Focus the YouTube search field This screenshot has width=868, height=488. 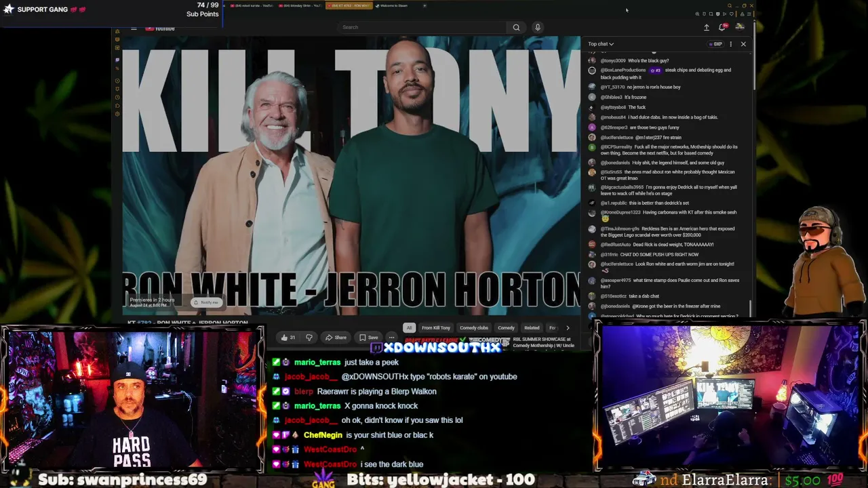(422, 27)
